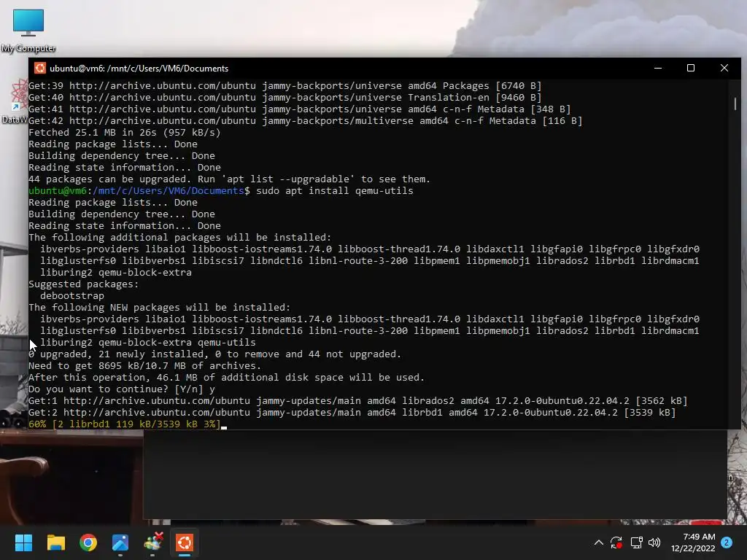747x560 pixels.
Task: Click the '0 upgraded, 21 newly installed' line
Action: click(x=215, y=354)
